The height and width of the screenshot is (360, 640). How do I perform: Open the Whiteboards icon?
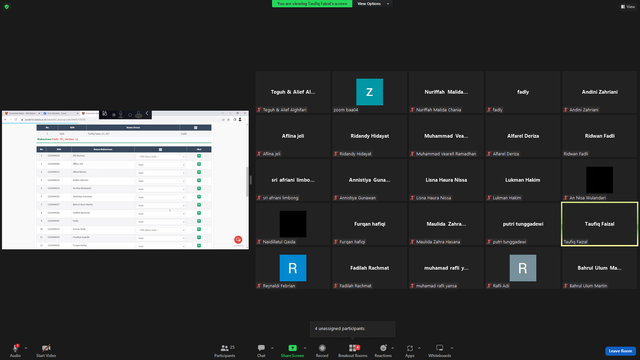click(440, 348)
